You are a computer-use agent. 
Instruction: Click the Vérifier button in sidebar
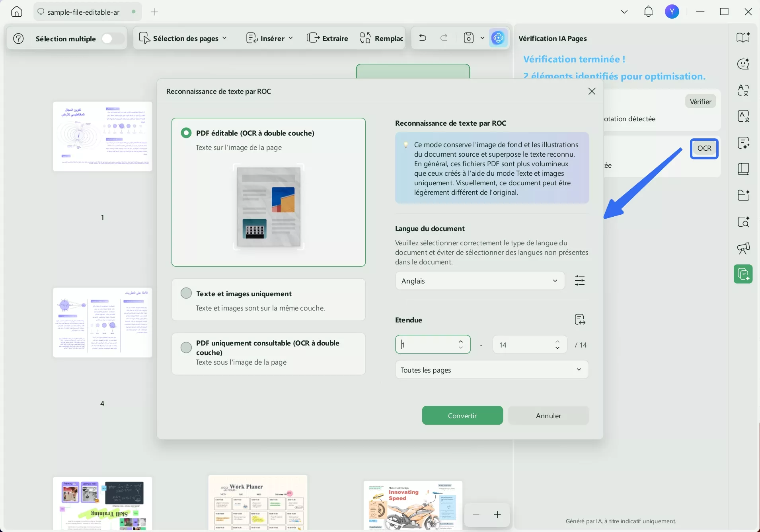pyautogui.click(x=701, y=101)
